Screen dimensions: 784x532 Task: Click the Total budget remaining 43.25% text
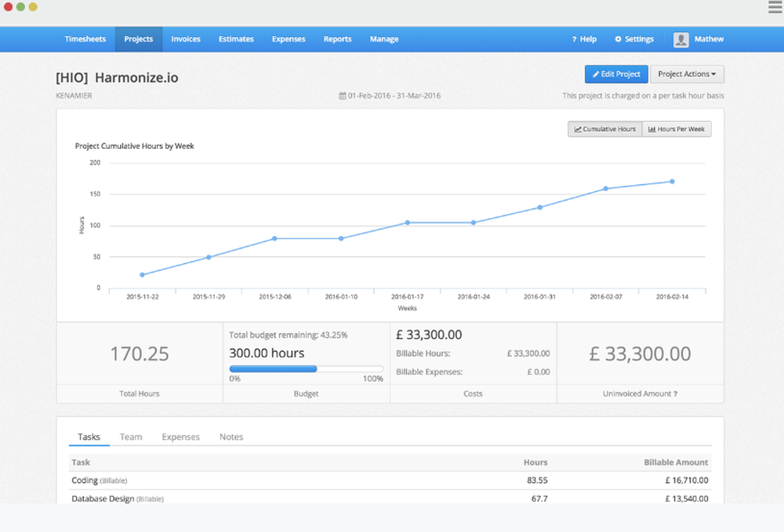coord(288,335)
